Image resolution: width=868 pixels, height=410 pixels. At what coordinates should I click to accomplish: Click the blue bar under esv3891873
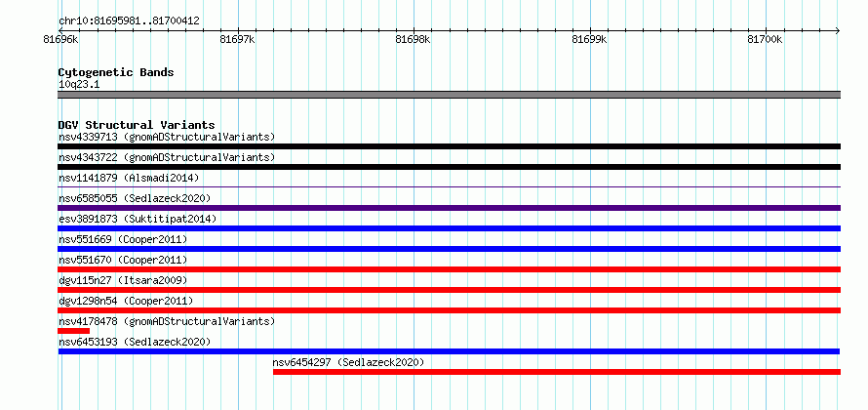pyautogui.click(x=449, y=228)
